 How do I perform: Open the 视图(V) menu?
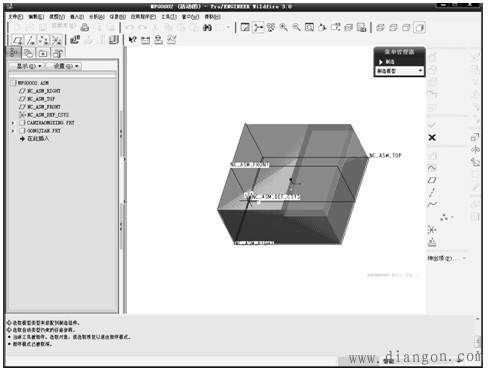57,16
